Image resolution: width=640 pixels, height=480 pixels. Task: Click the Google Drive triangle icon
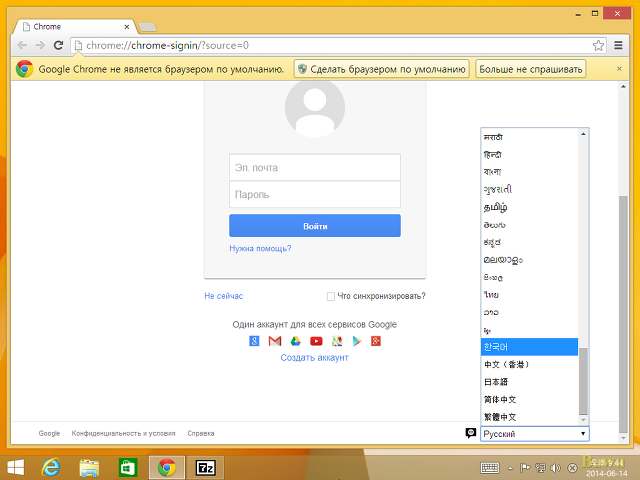[x=296, y=341]
